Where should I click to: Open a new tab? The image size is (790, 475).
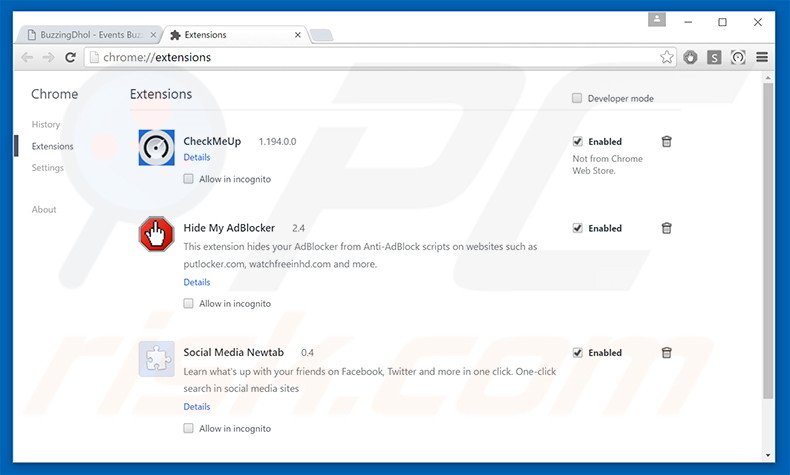(321, 35)
